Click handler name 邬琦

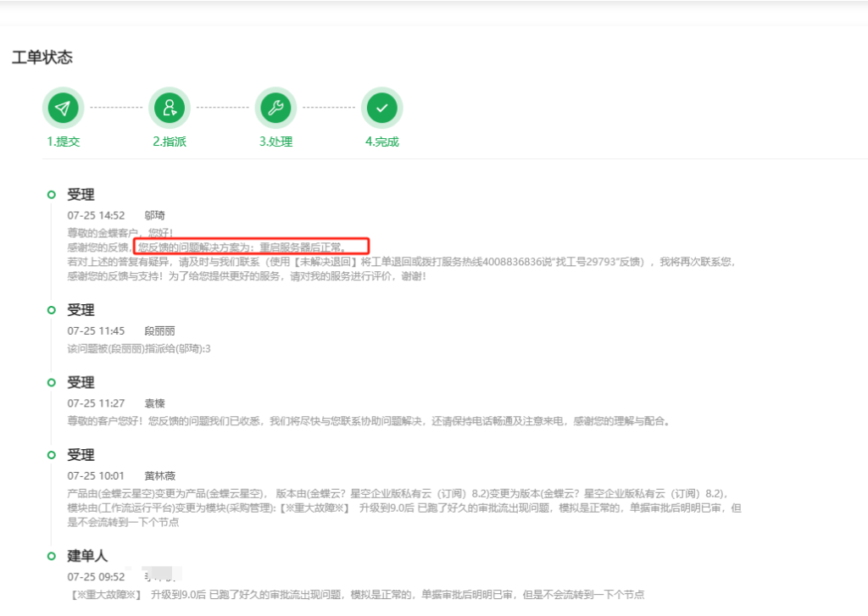[x=157, y=214]
